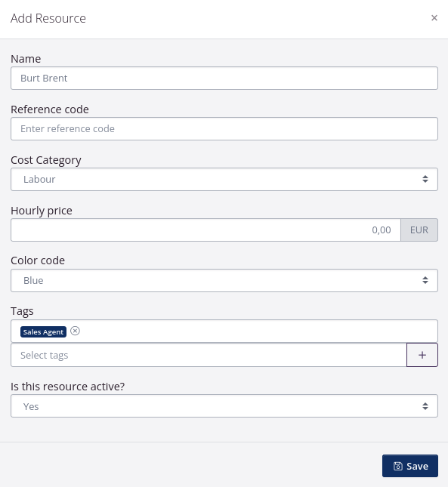
Task: Open the Cost Category Labour dropdown
Action: (x=224, y=180)
